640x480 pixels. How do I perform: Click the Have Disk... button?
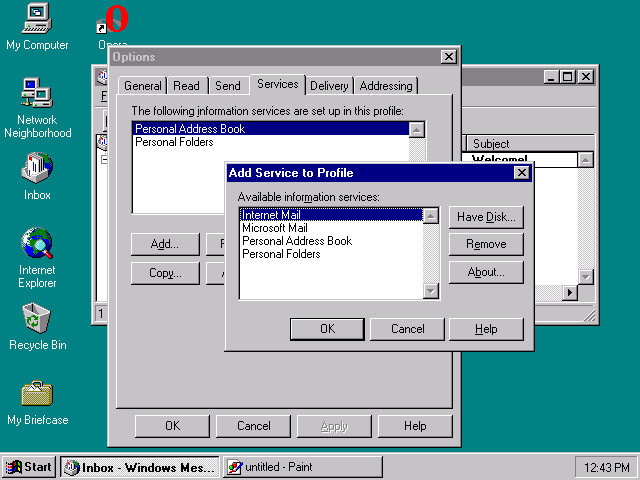tap(486, 217)
